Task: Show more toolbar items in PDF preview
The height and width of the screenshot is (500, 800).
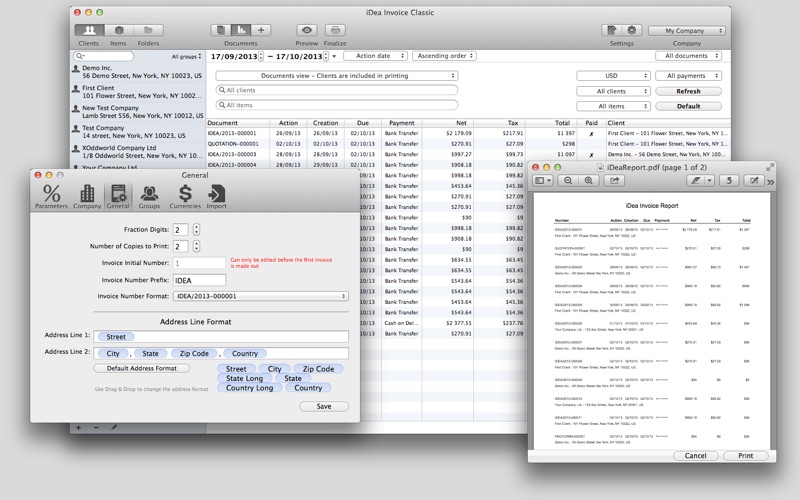Action: (x=770, y=182)
